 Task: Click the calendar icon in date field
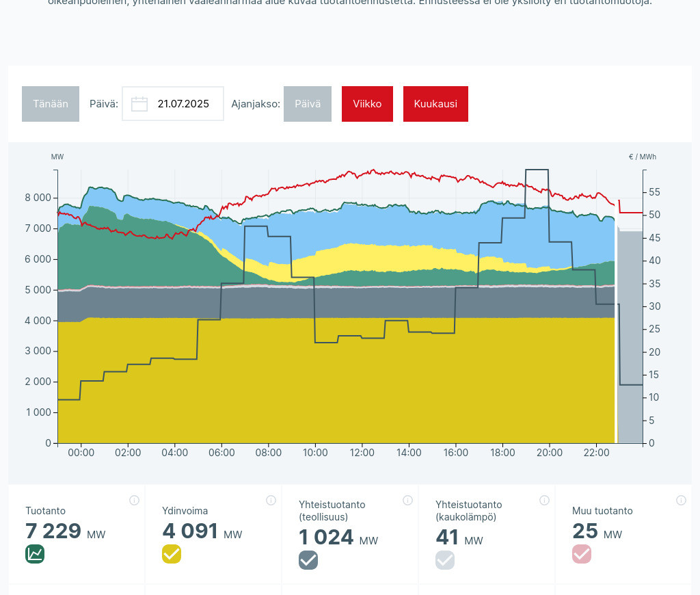pos(139,104)
